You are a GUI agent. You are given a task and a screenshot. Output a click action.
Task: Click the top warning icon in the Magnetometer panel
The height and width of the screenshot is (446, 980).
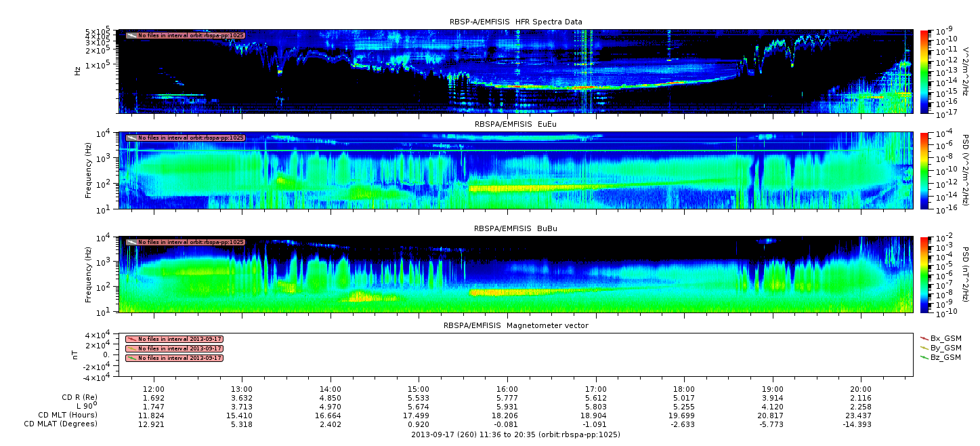pyautogui.click(x=131, y=339)
